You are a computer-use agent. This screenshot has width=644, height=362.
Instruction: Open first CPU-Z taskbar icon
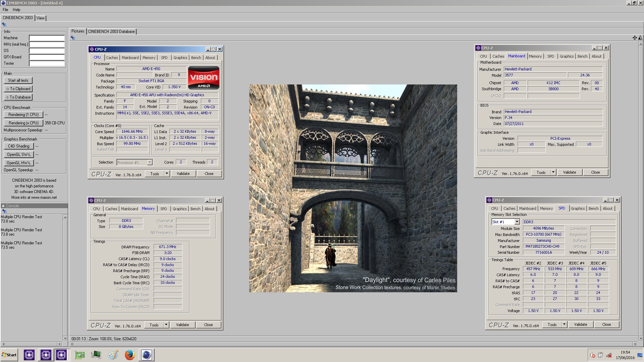tap(29, 355)
